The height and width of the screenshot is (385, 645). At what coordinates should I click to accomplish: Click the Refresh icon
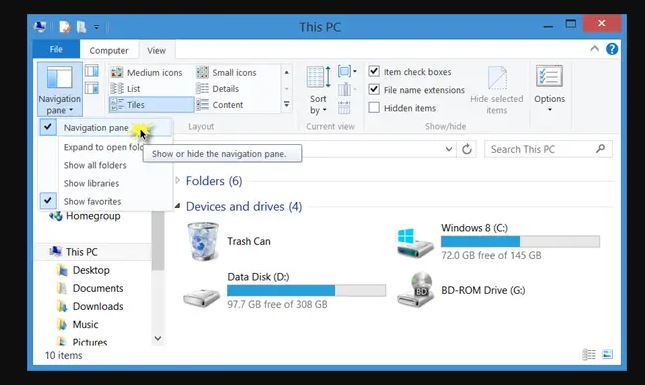[466, 149]
